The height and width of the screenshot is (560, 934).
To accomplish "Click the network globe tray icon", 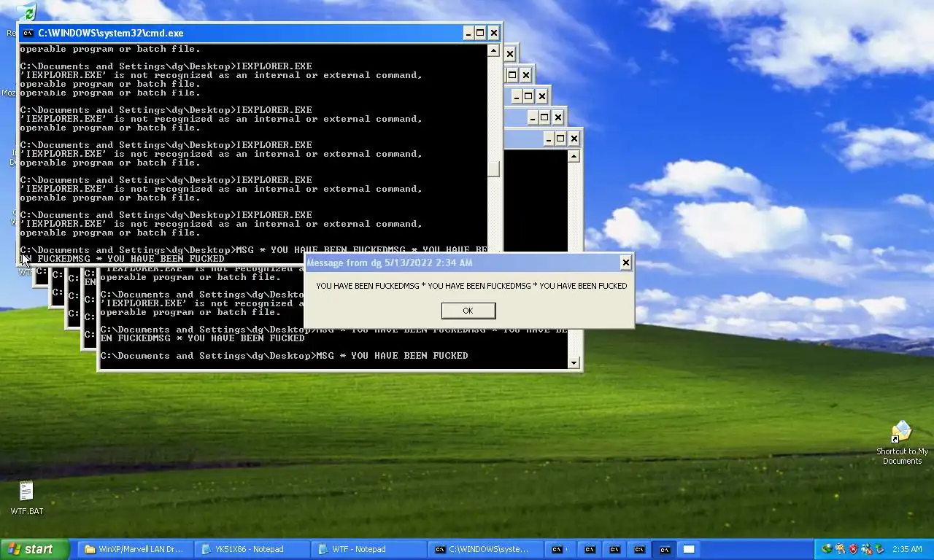I will 827,549.
